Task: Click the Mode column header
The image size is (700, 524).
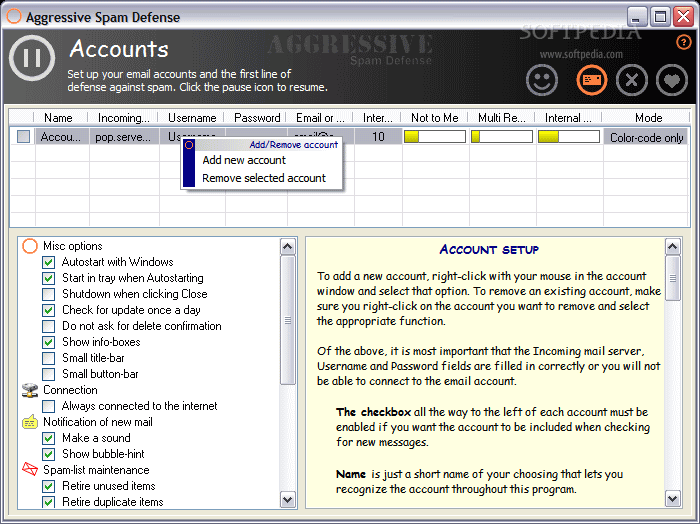Action: click(x=648, y=118)
